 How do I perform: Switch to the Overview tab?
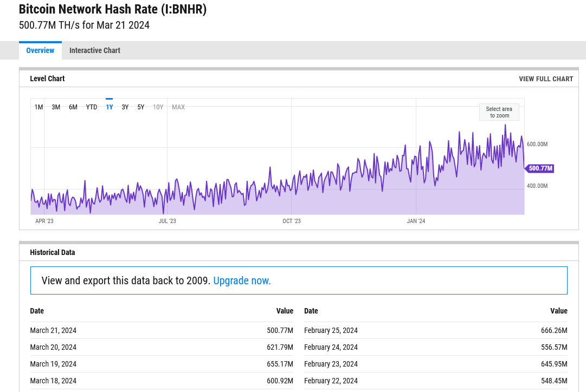click(x=40, y=50)
